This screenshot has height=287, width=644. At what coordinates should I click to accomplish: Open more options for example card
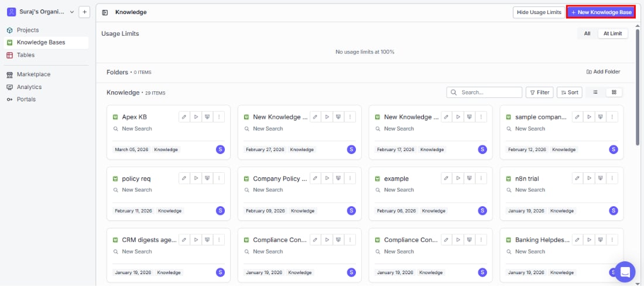481,179
